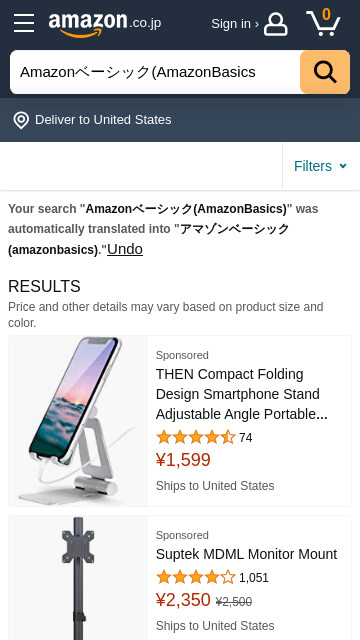This screenshot has width=360, height=640.
Task: Open the account profile icon
Action: [x=276, y=24]
